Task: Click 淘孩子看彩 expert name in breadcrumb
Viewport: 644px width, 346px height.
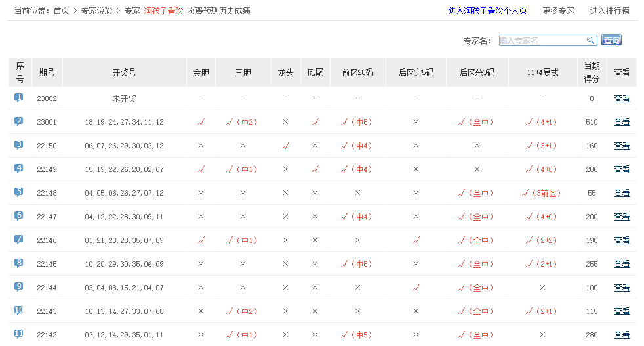Action: click(x=163, y=11)
